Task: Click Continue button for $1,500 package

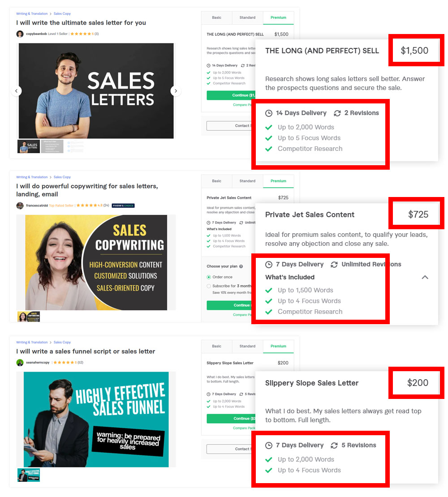Action: pyautogui.click(x=231, y=95)
